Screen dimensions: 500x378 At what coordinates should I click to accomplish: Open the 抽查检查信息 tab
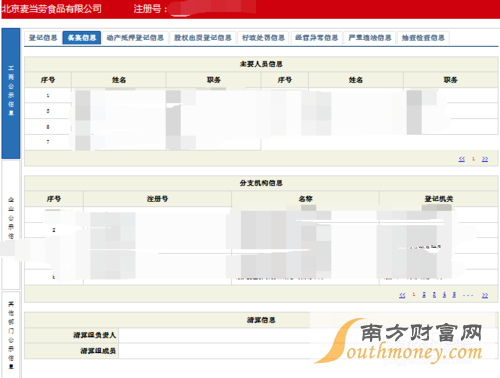423,38
